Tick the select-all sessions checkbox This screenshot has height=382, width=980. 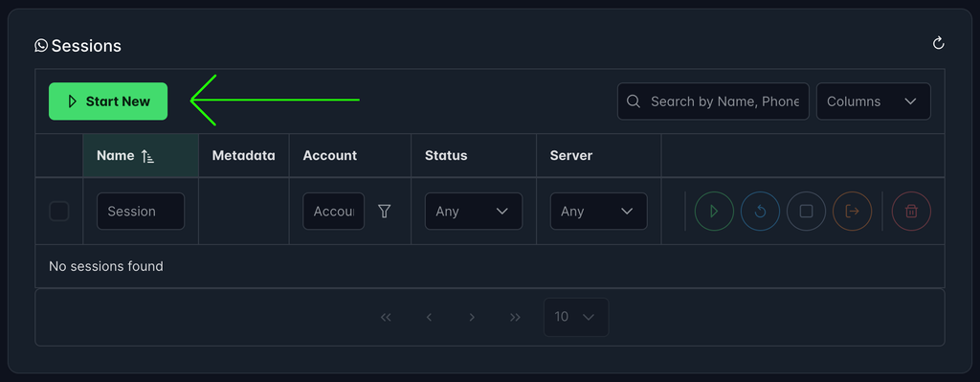tap(59, 212)
